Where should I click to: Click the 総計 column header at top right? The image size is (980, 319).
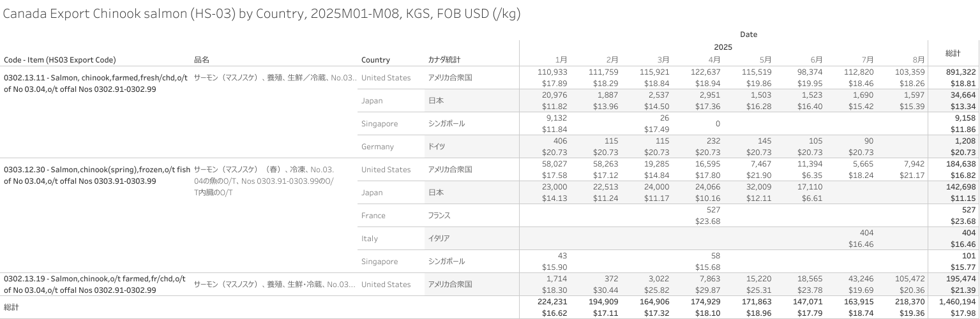tap(953, 54)
